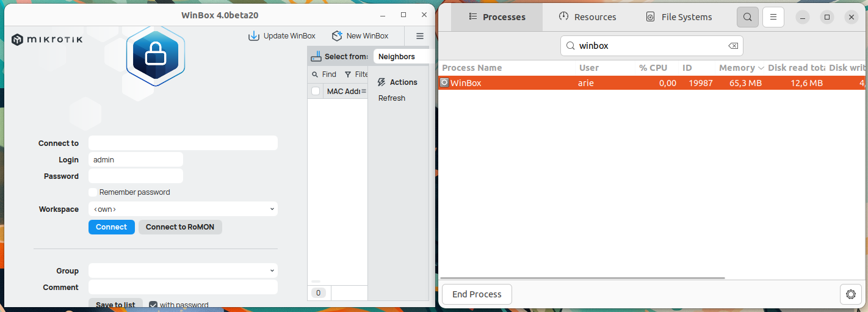Open the System Monitor main menu
This screenshot has height=312, width=868.
773,17
